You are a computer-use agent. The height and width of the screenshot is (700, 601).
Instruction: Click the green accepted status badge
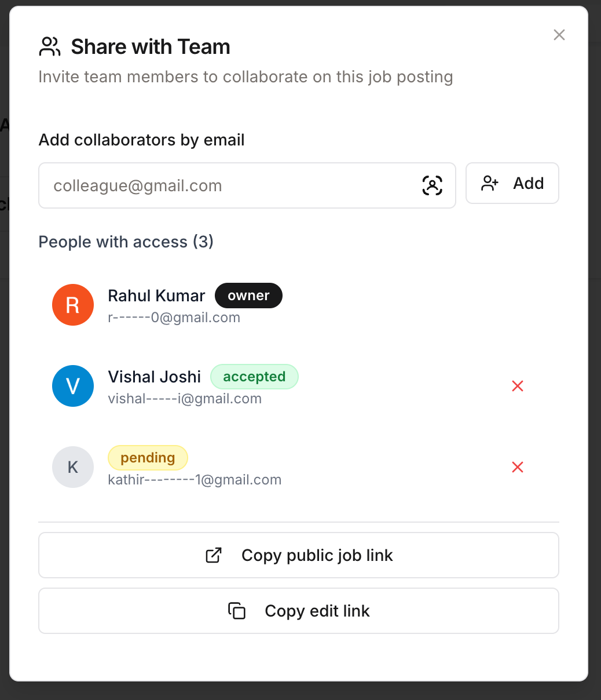tap(254, 377)
